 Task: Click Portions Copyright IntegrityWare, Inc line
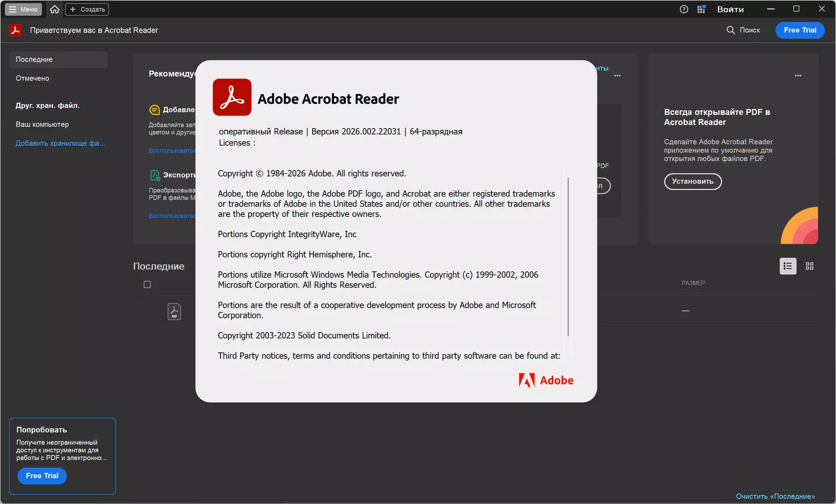tap(287, 234)
